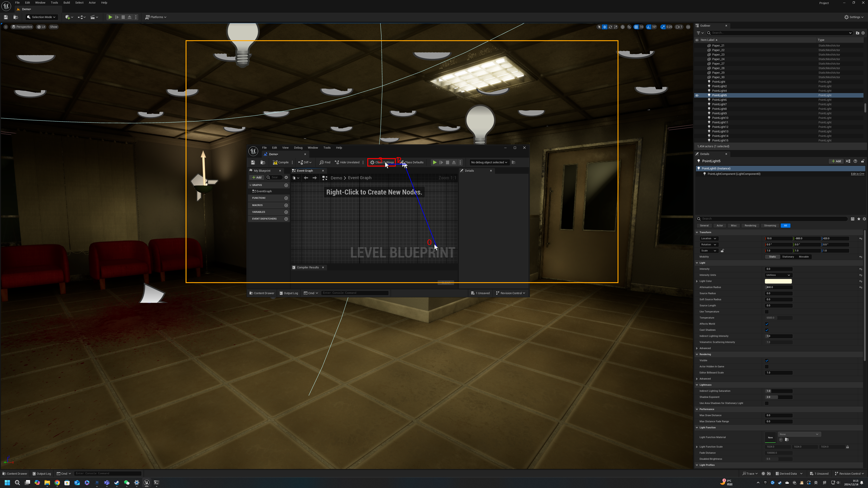Open the Light Color swatch picker

coord(778,281)
